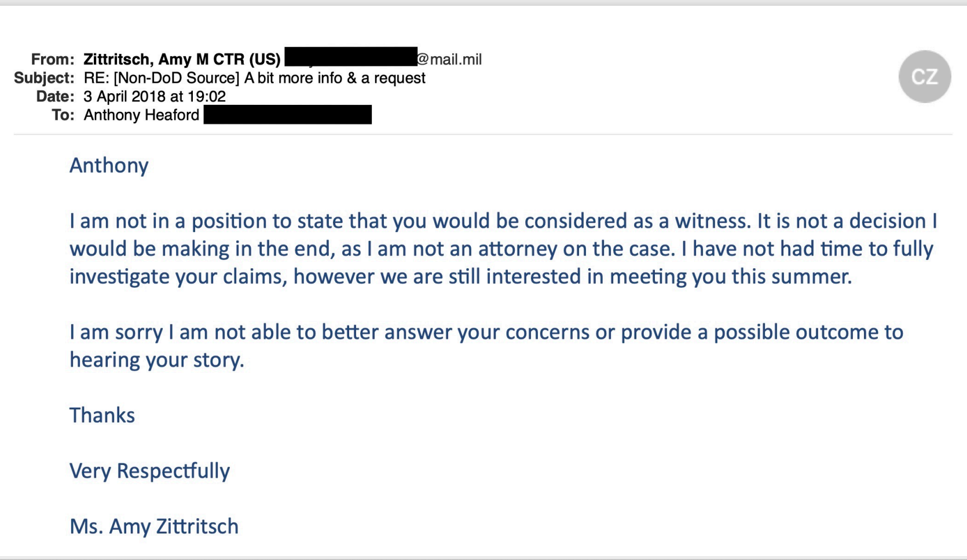
Task: Click the Thanks line
Action: 102,415
